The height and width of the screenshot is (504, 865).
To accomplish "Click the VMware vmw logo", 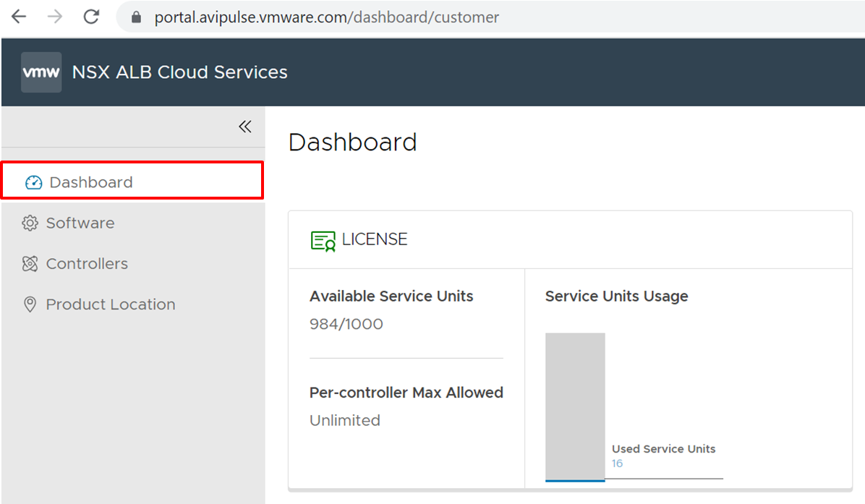I will [41, 72].
